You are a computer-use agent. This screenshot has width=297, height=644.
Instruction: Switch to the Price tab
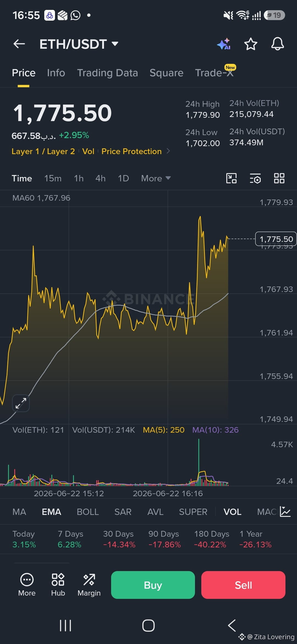point(24,73)
